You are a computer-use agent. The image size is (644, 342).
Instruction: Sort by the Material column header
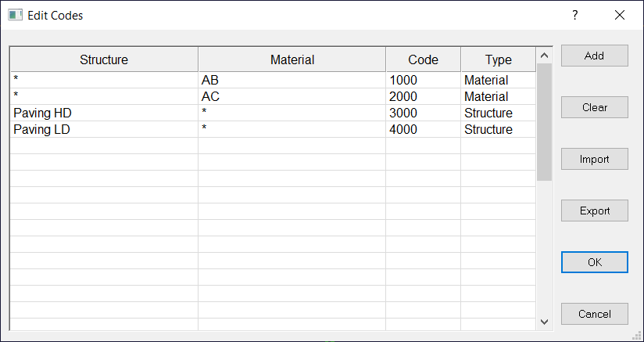[292, 59]
